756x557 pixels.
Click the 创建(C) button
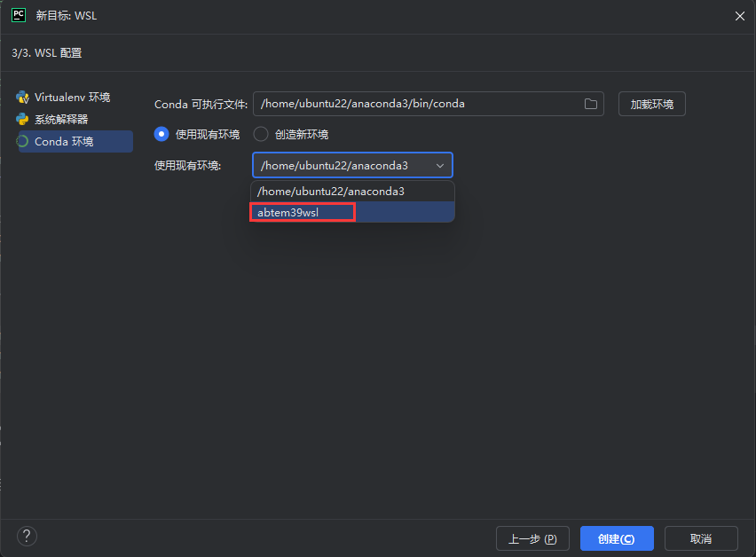pos(617,538)
